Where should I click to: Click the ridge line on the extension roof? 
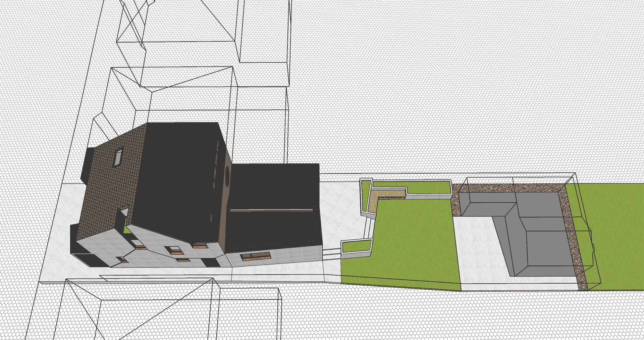pyautogui.click(x=271, y=210)
